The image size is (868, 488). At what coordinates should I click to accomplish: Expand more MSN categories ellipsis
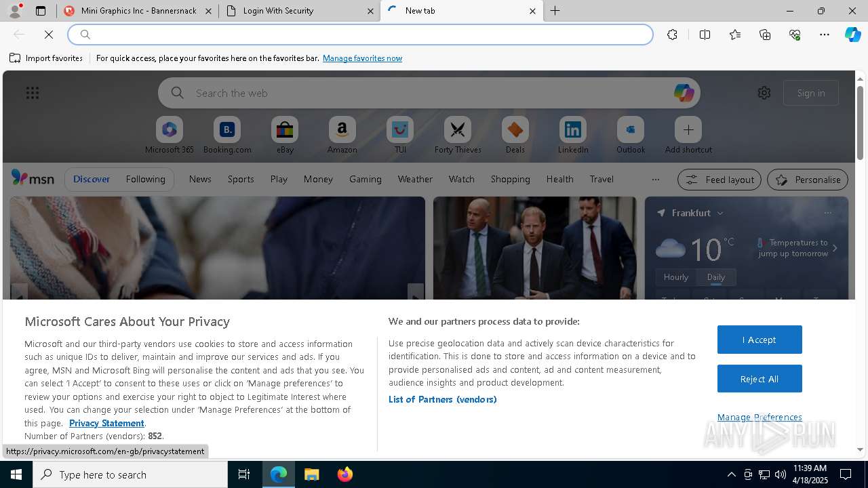(655, 180)
